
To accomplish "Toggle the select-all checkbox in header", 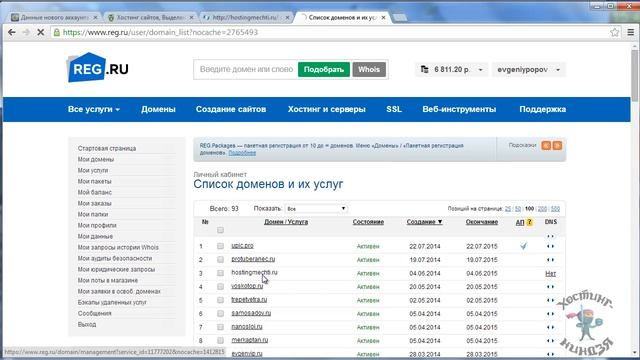I will [x=220, y=230].
